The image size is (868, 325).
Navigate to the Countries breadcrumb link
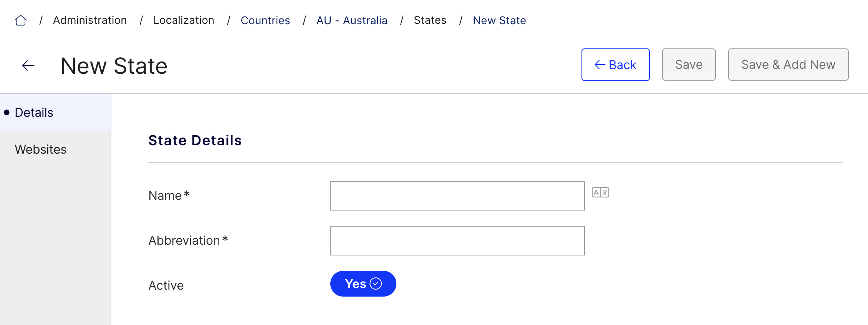pos(265,20)
